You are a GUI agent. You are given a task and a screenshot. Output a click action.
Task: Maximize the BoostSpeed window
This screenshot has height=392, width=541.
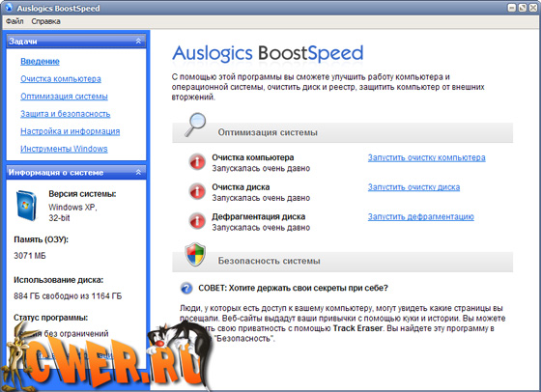523,8
